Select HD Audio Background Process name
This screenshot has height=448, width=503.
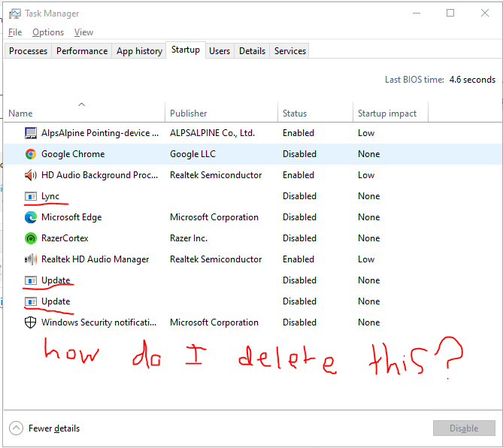[x=100, y=175]
